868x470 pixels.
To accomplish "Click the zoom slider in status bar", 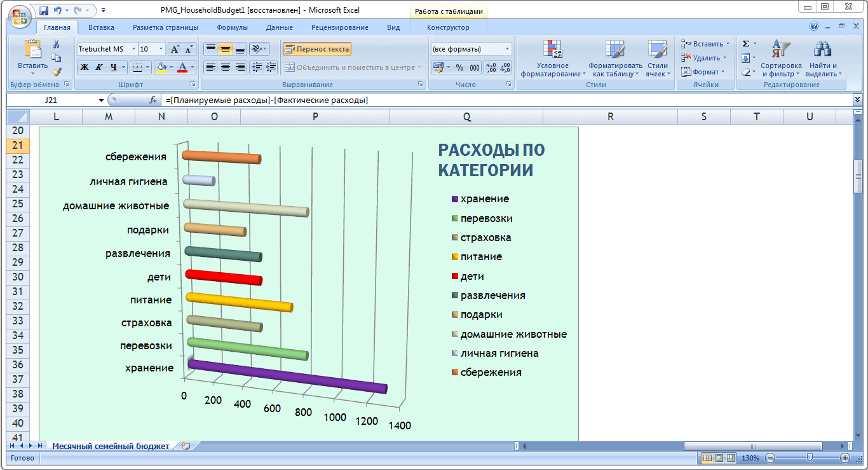I will point(809,458).
